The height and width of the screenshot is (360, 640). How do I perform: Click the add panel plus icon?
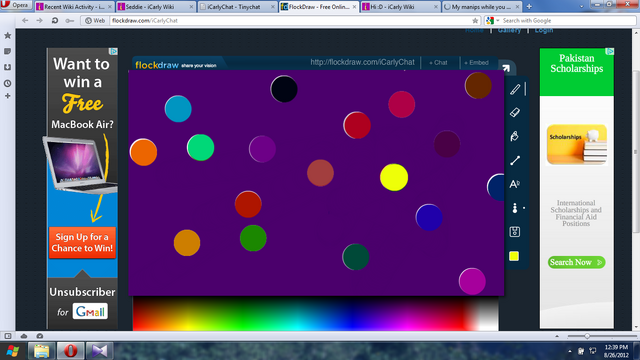coord(7,96)
